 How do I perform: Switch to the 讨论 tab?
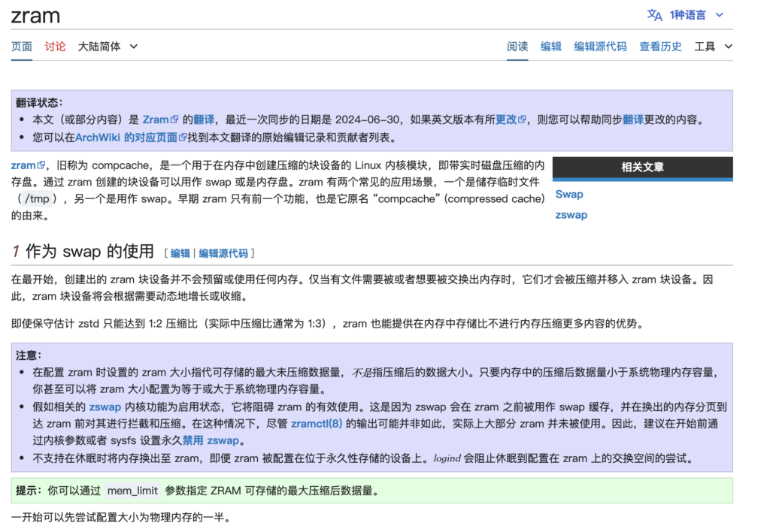[x=55, y=47]
